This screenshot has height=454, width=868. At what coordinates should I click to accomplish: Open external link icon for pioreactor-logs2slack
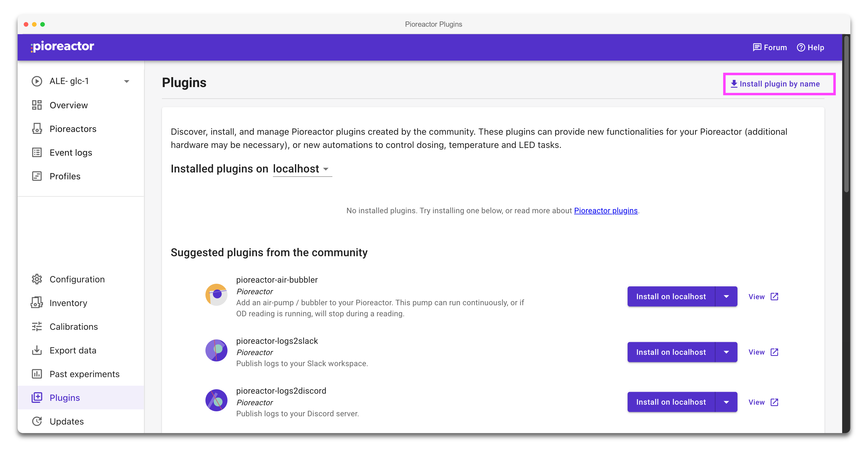coord(774,352)
